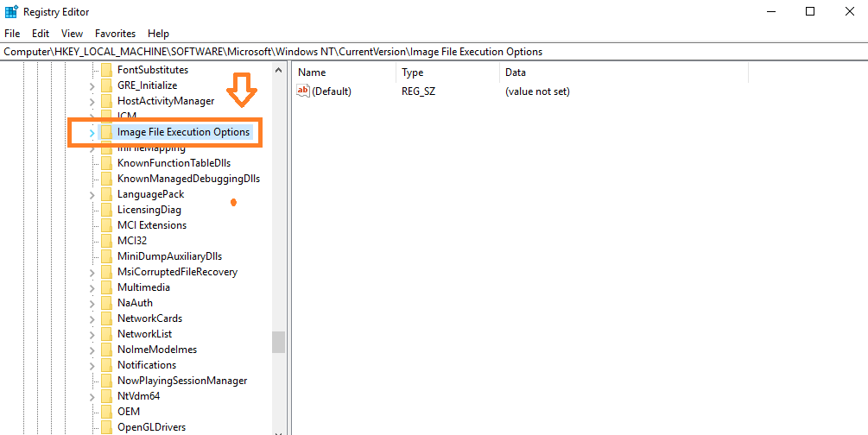
Task: Click the KnownFunctionTableDlls folder icon
Action: pos(106,163)
